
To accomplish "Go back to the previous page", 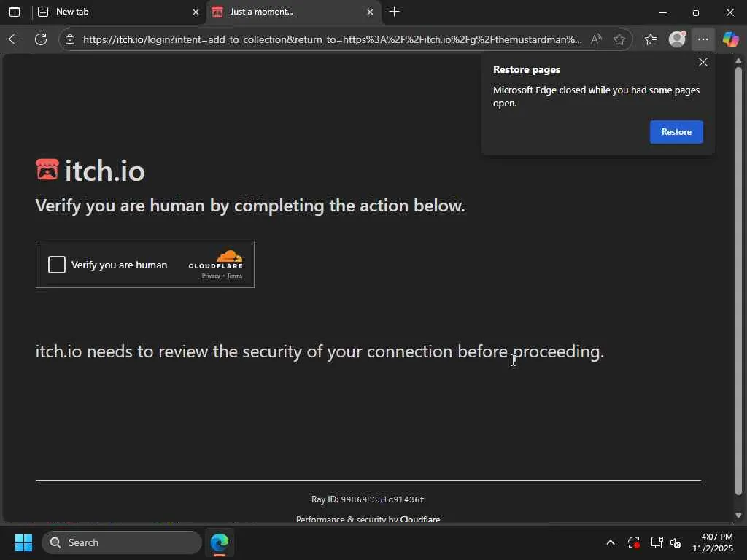I will pyautogui.click(x=15, y=39).
